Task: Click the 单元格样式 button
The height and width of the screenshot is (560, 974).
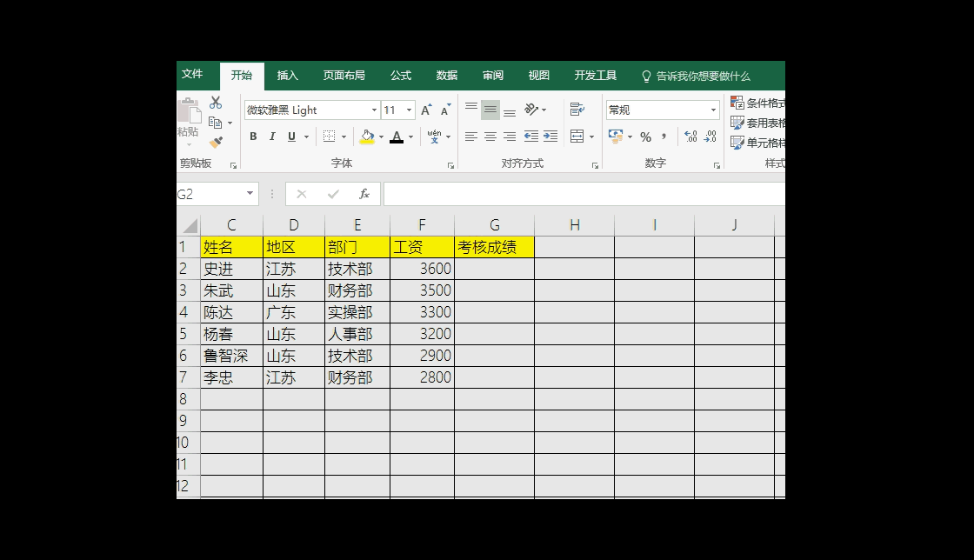Action: pyautogui.click(x=757, y=143)
